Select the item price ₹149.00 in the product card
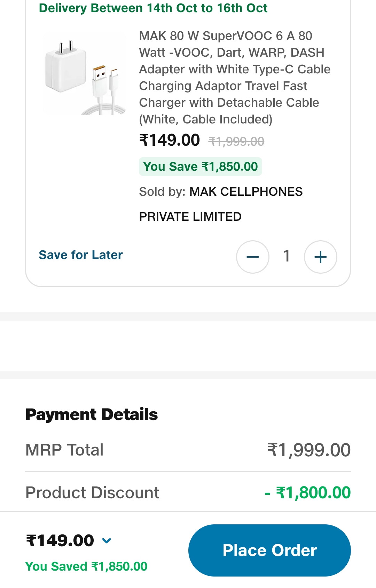Image resolution: width=376 pixels, height=588 pixels. coord(170,140)
